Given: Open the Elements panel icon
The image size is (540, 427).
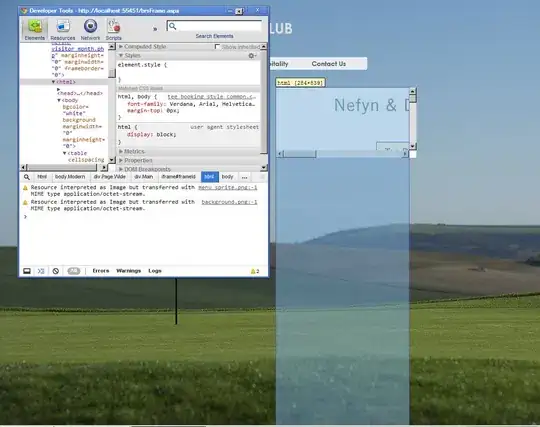Looking at the screenshot, I should point(35,30).
